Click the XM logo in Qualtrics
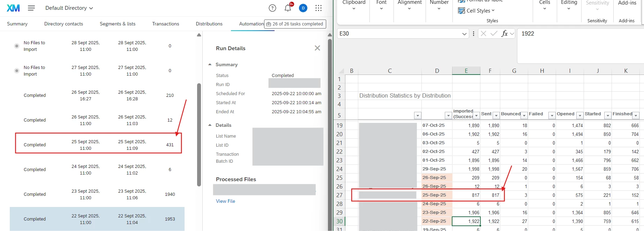Screen dimensions: 644x231 (x=13, y=8)
